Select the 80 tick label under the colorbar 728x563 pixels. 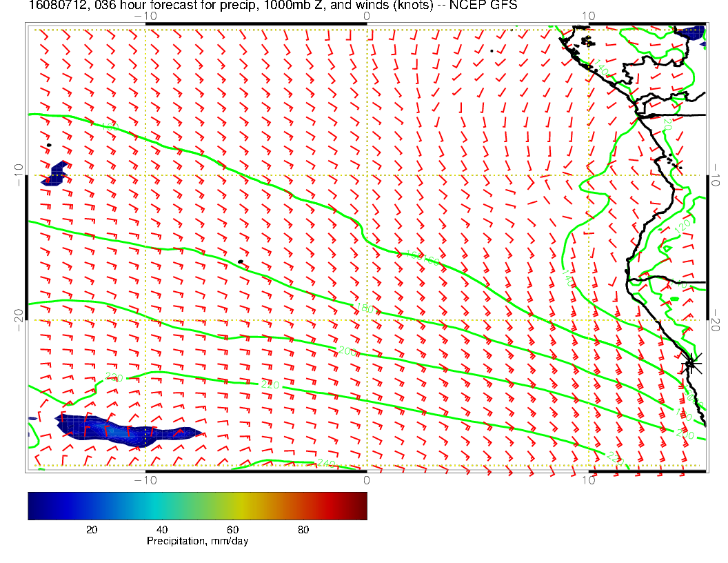[303, 530]
